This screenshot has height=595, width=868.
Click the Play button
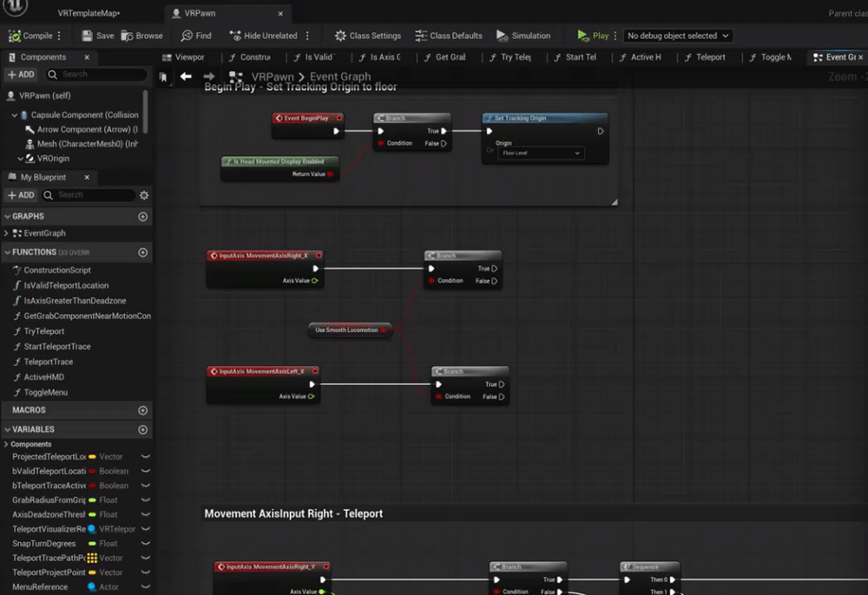click(x=592, y=36)
